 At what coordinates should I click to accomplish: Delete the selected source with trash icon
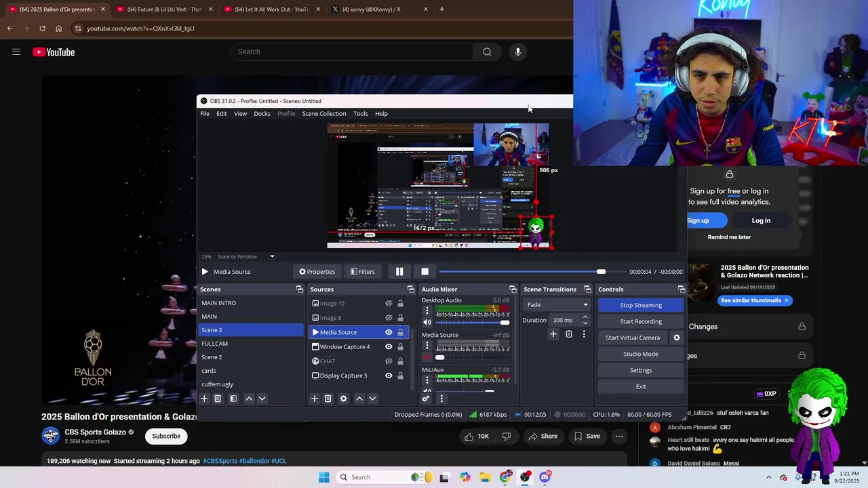[x=328, y=399]
